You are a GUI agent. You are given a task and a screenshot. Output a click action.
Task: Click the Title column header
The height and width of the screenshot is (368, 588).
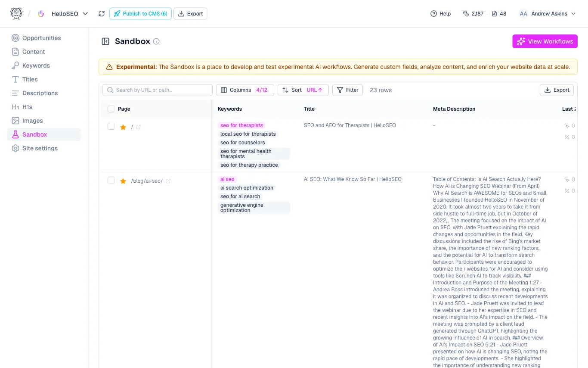[x=309, y=109]
